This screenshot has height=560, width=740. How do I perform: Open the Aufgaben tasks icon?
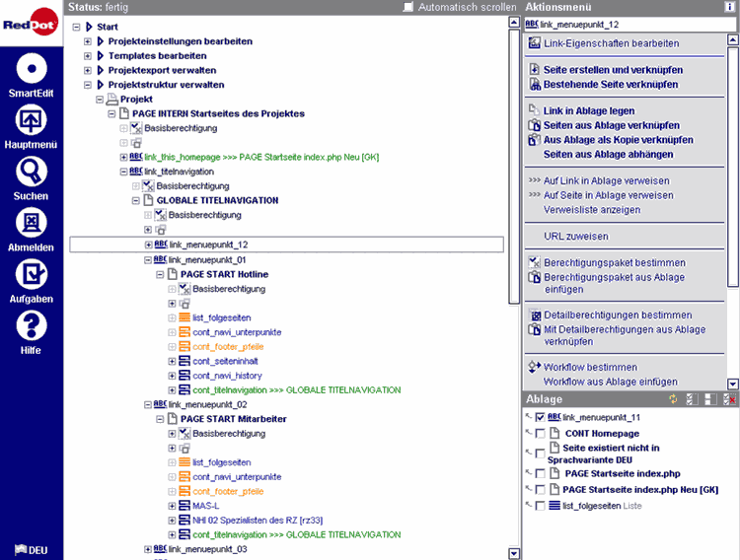pos(31,274)
